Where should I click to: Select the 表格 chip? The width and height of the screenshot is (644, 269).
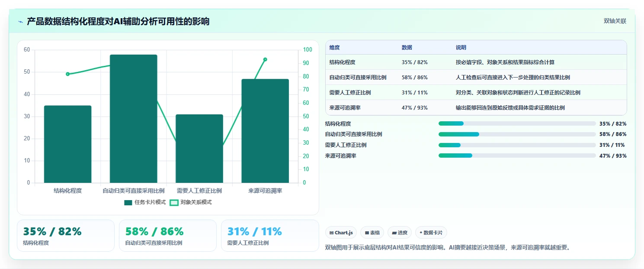[x=372, y=233]
